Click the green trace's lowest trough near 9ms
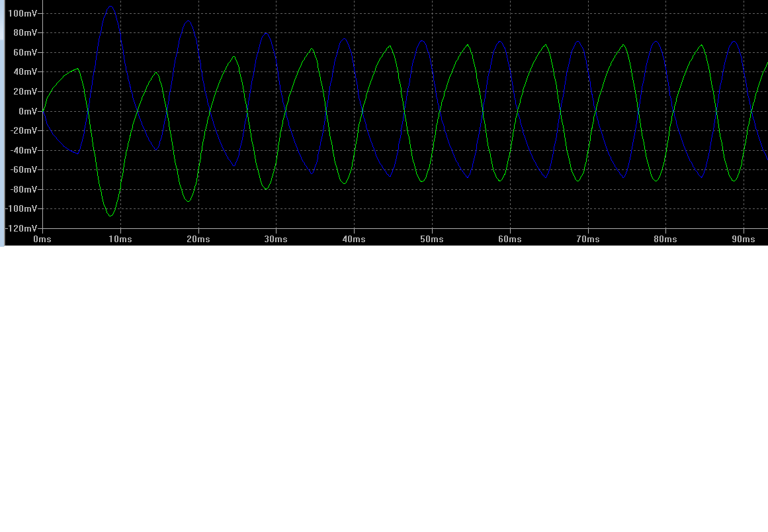 click(110, 216)
